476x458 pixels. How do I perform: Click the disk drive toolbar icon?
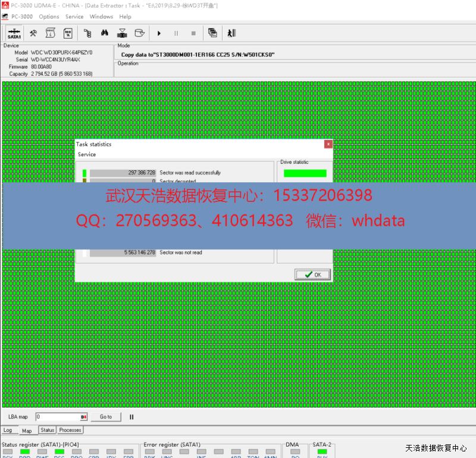139,33
